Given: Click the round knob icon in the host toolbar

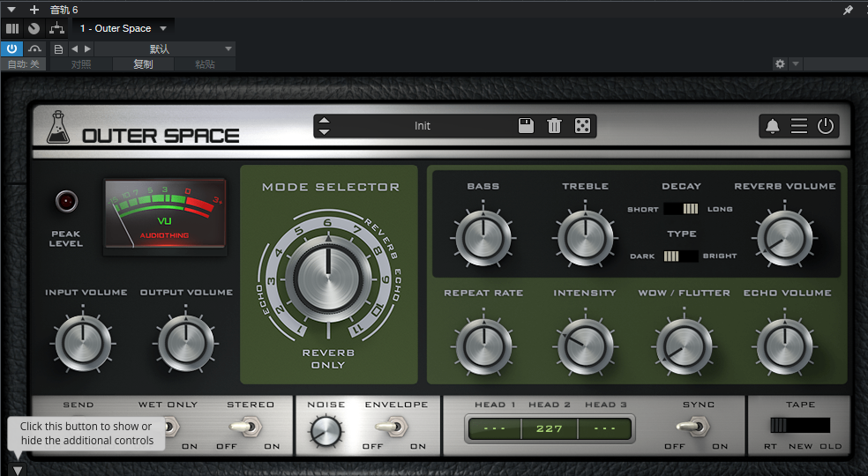Looking at the screenshot, I should (x=34, y=28).
